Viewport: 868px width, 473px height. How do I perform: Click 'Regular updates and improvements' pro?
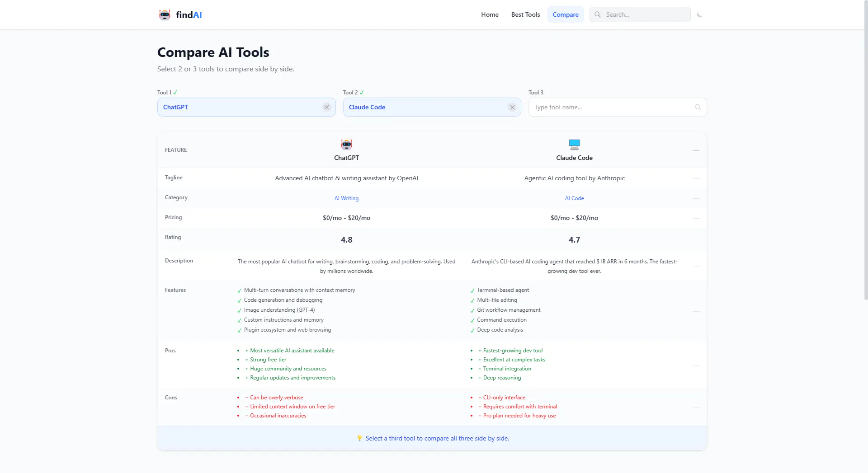click(292, 378)
